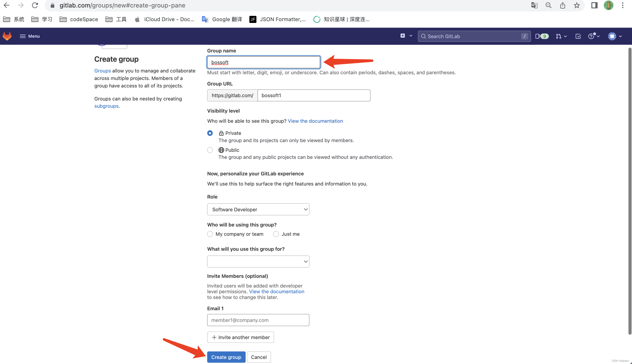Click the new project/plus icon
Image resolution: width=632 pixels, height=364 pixels.
pos(403,36)
